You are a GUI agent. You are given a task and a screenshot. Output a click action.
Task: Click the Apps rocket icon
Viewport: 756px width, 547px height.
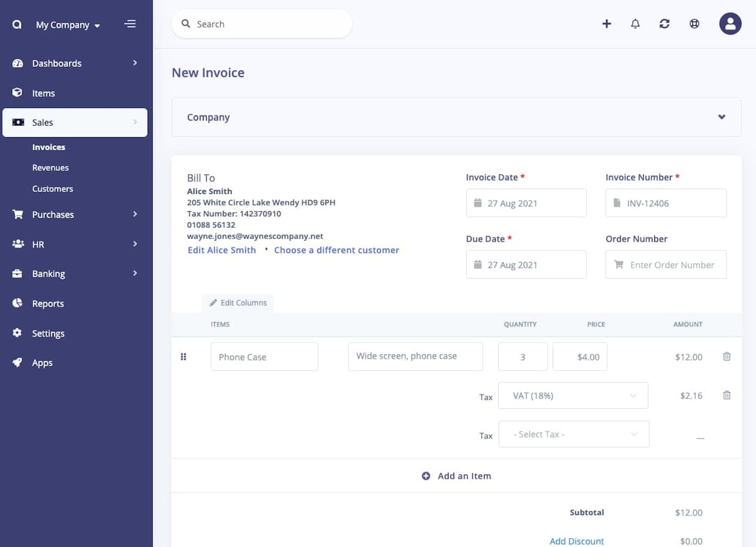(17, 362)
